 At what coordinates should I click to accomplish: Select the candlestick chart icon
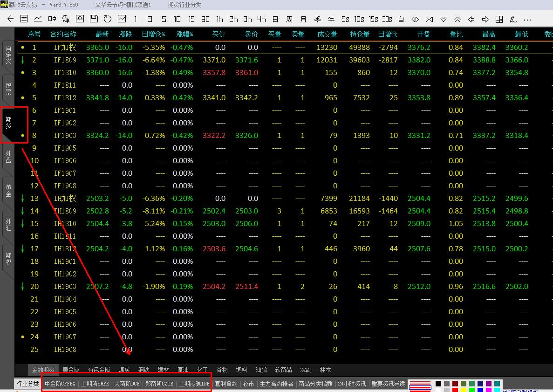click(52, 19)
